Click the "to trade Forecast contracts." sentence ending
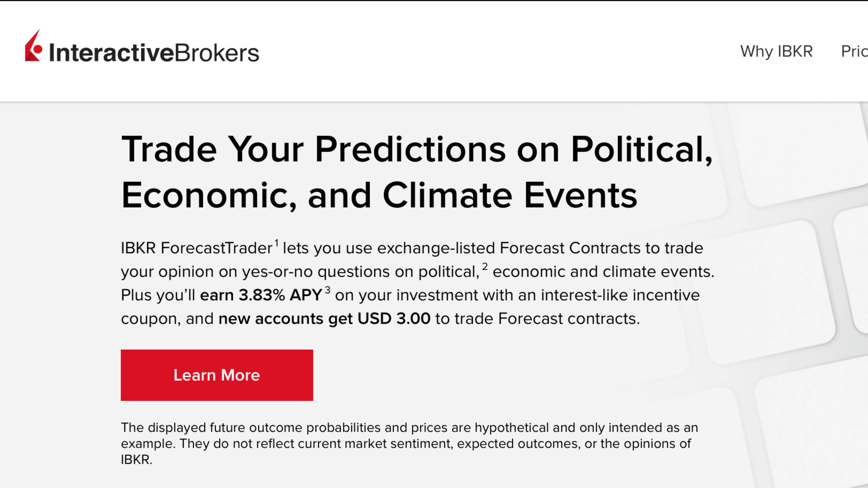The image size is (868, 488). tap(537, 319)
